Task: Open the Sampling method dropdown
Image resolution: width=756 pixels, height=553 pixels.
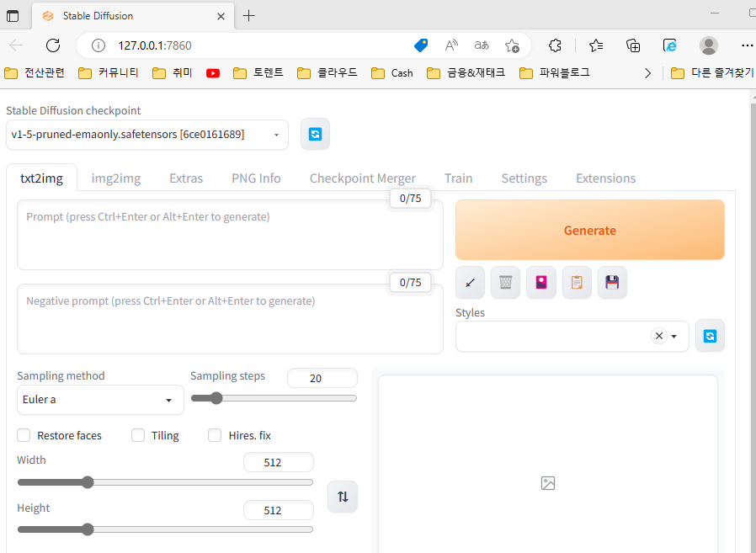Action: pos(100,400)
